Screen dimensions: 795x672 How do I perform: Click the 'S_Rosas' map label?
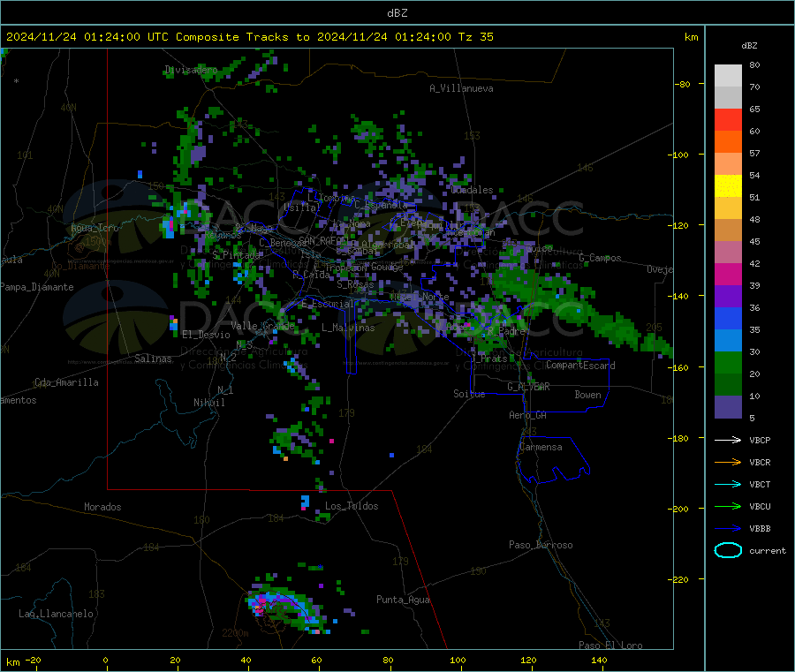click(355, 284)
